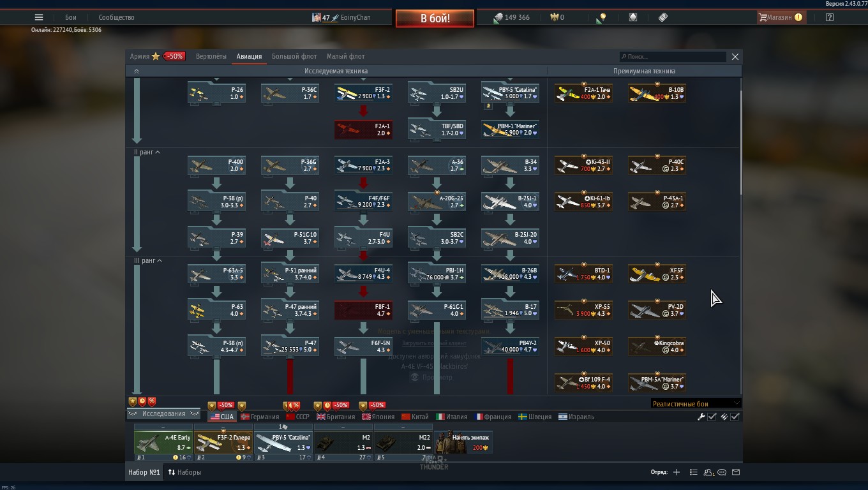Screen dimensions: 868x490
Task: Select the Авиация tab
Action: 249,56
